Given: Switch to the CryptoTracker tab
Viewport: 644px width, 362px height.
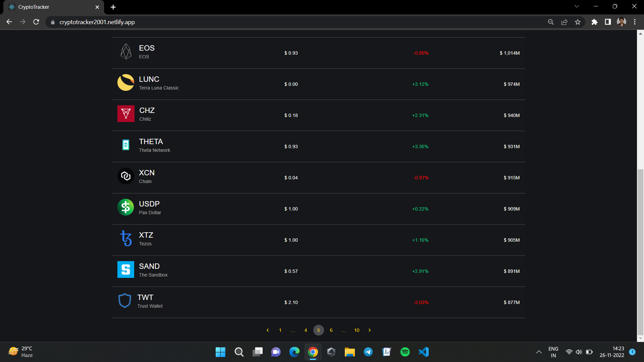Looking at the screenshot, I should [50, 7].
